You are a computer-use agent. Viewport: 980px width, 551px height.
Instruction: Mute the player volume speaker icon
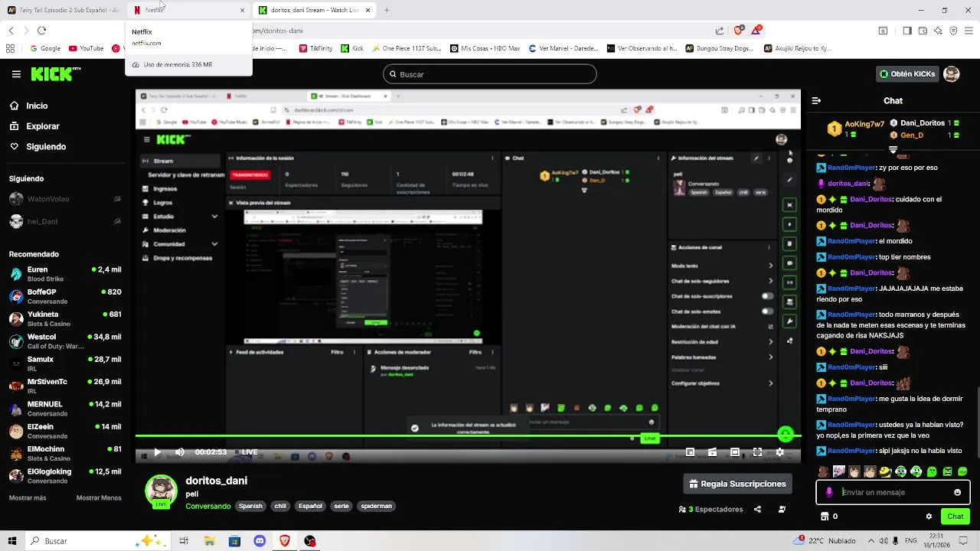pos(180,452)
